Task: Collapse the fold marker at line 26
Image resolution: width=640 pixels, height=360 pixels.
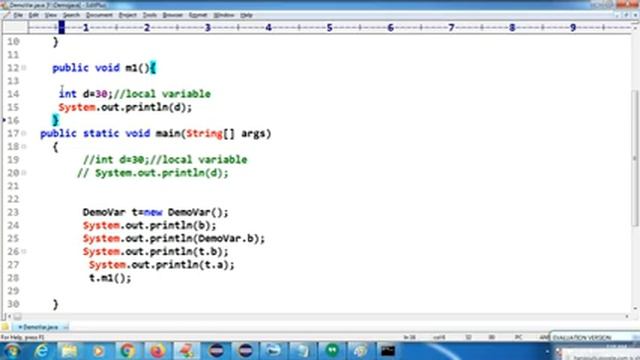Action: pos(24,252)
